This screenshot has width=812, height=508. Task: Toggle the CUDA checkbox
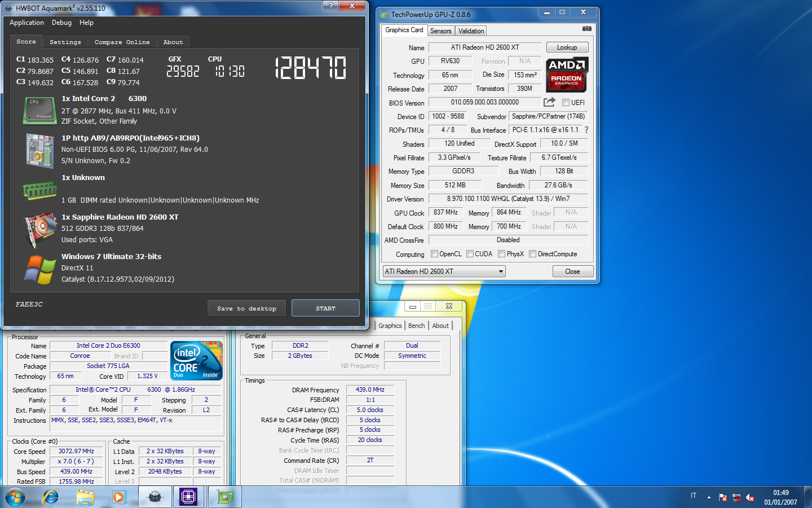470,254
